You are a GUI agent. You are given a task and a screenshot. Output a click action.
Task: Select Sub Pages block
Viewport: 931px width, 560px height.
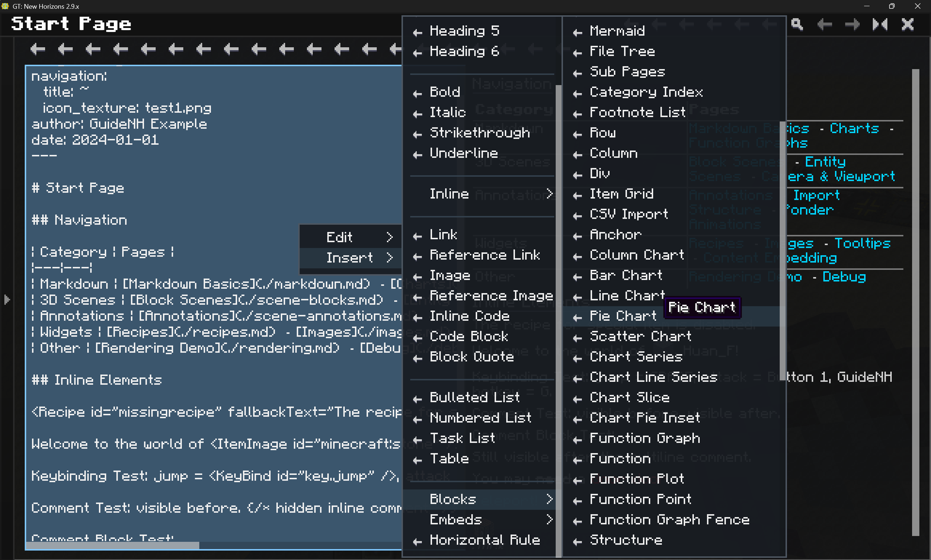point(671,72)
